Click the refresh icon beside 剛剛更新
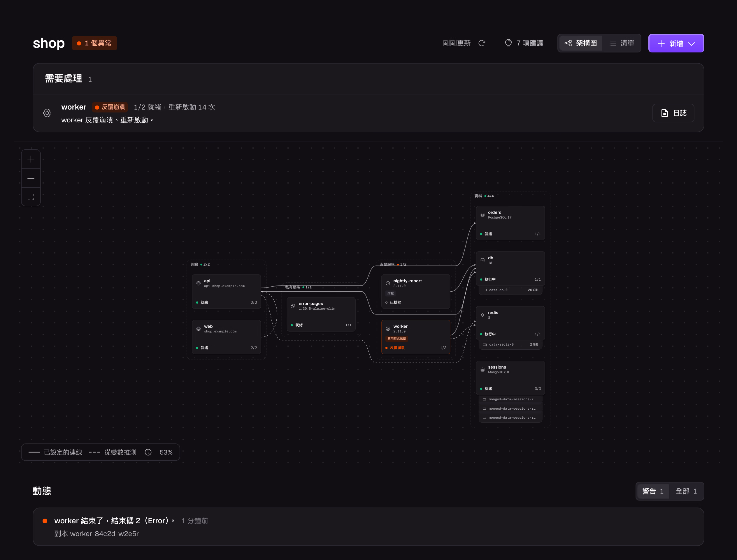737x560 pixels. [482, 43]
